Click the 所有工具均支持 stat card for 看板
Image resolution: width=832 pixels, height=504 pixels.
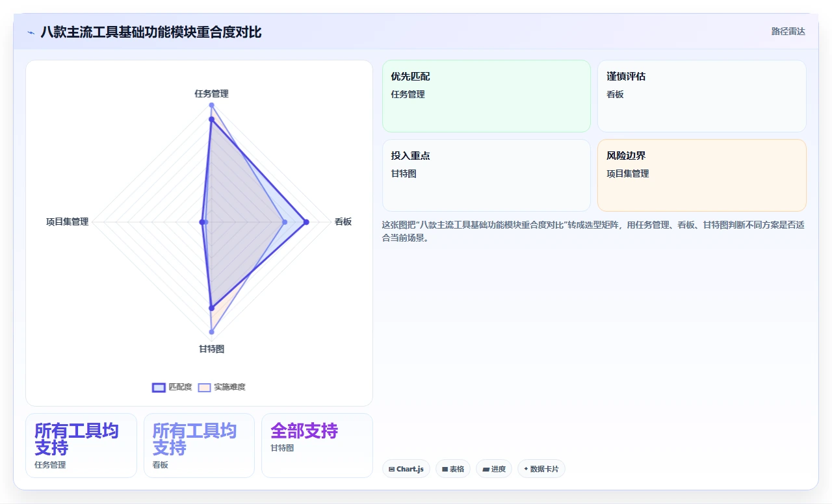(x=199, y=446)
